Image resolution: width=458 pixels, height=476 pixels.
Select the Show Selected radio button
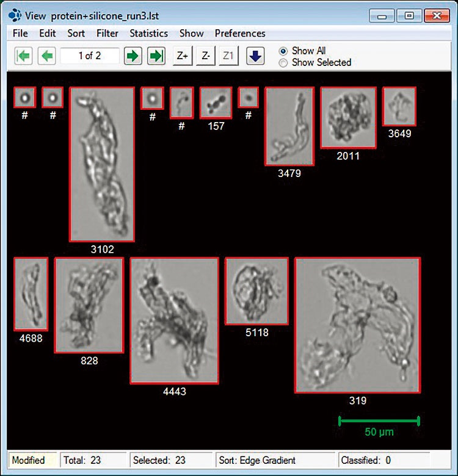coord(283,62)
